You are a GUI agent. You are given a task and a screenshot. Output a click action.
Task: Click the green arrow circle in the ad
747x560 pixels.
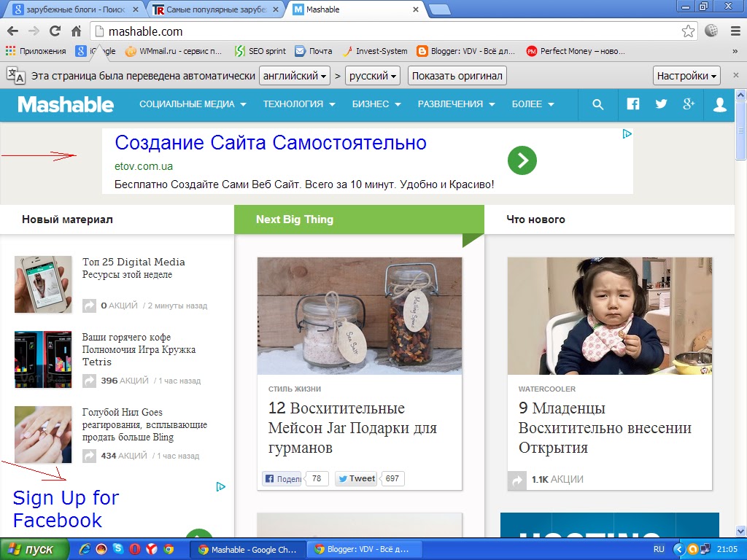(522, 160)
